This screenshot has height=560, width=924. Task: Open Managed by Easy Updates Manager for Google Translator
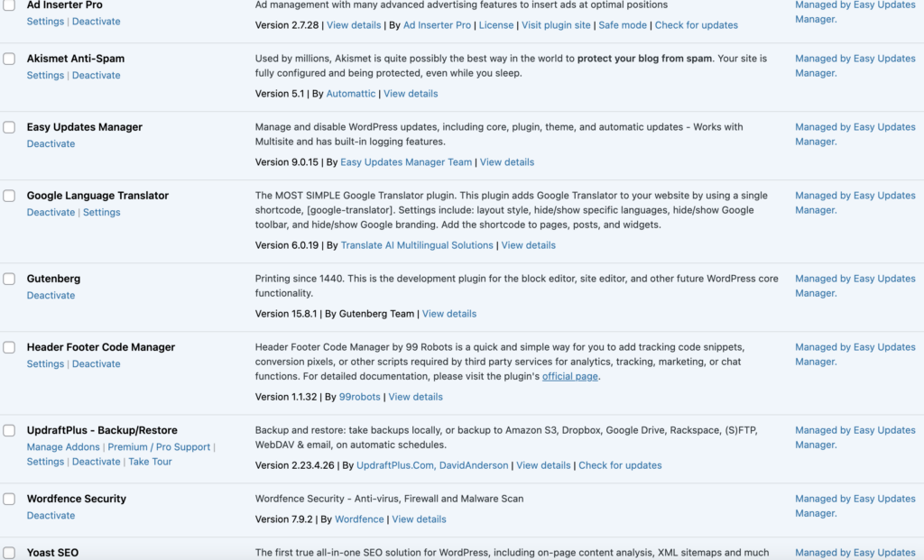point(855,203)
